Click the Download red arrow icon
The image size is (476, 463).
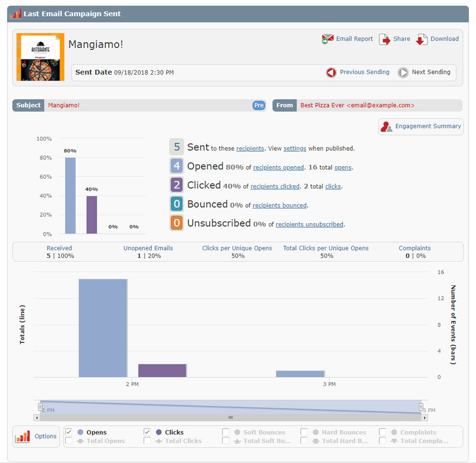tap(422, 40)
